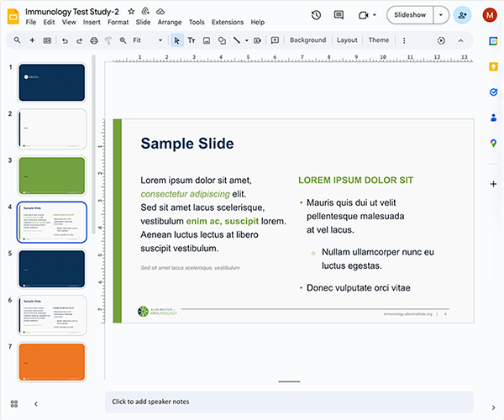Toggle grid view at bottom left
Image resolution: width=504 pixels, height=420 pixels.
pyautogui.click(x=14, y=404)
